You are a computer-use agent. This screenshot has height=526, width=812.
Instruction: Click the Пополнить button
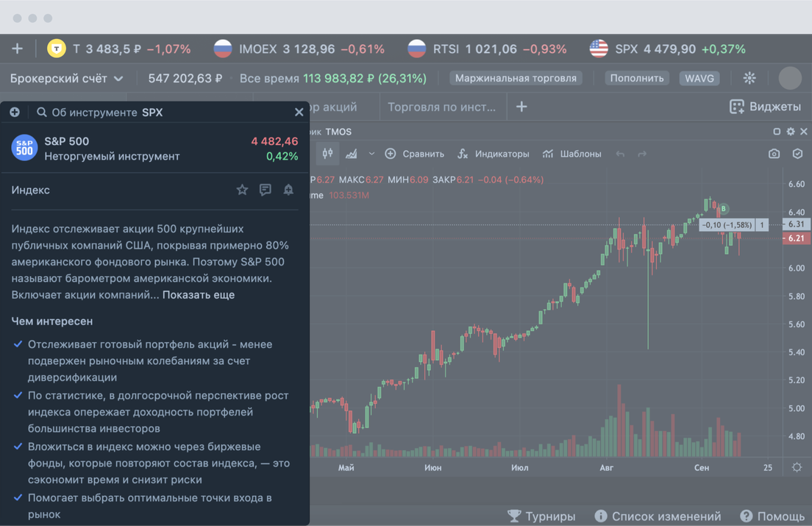coord(637,78)
